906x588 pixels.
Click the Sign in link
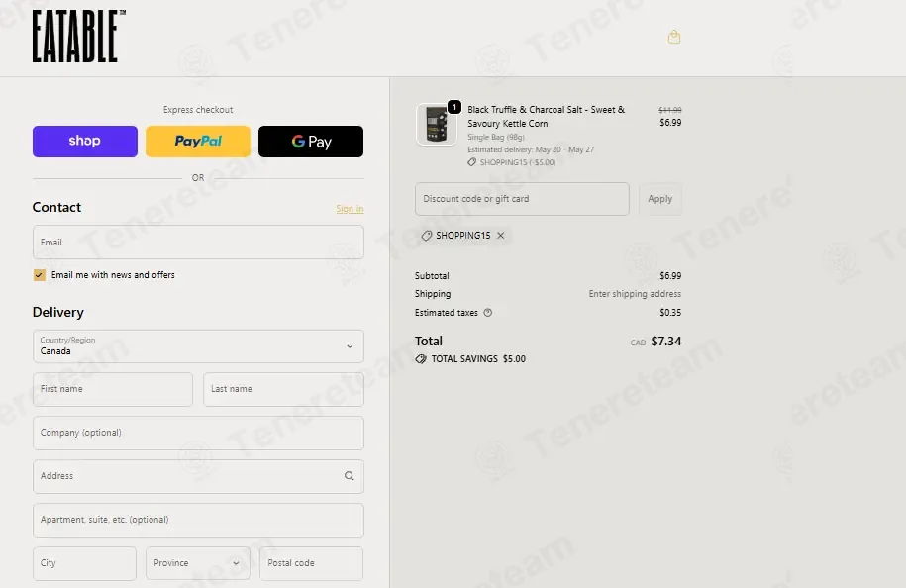[350, 209]
